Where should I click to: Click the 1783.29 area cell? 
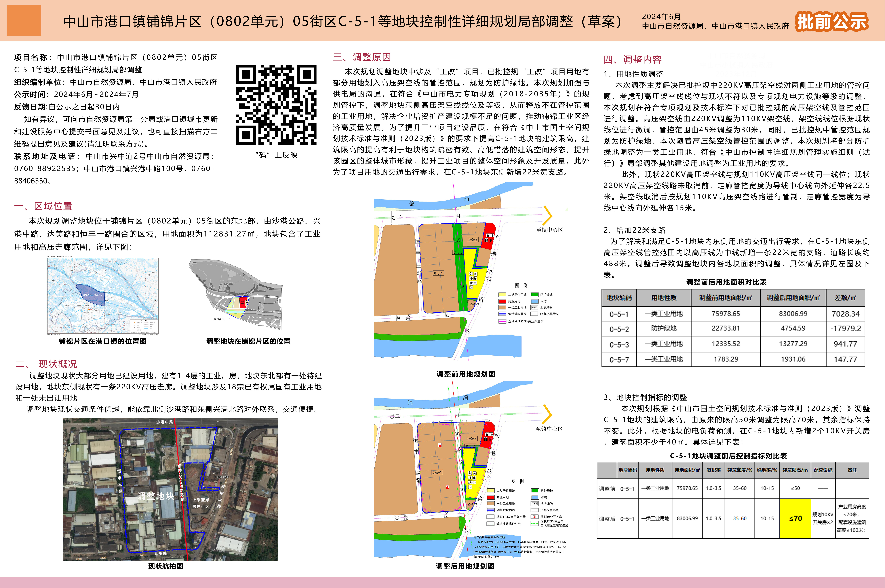(726, 359)
